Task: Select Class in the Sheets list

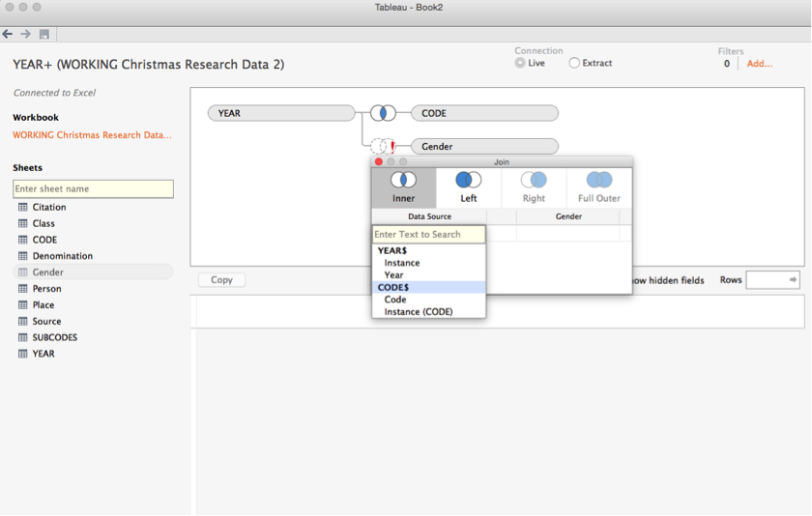Action: tap(43, 223)
